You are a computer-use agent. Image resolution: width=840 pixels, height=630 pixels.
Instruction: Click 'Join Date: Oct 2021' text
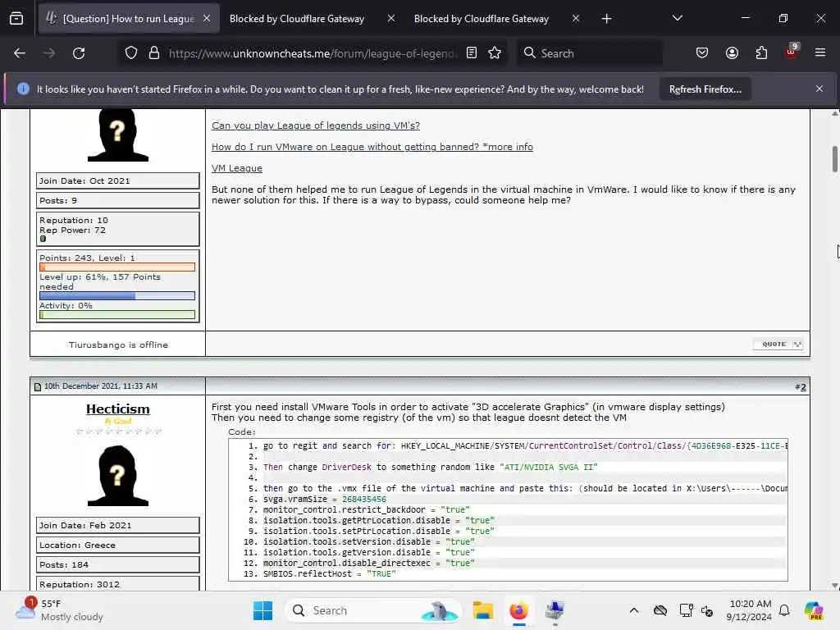point(84,181)
